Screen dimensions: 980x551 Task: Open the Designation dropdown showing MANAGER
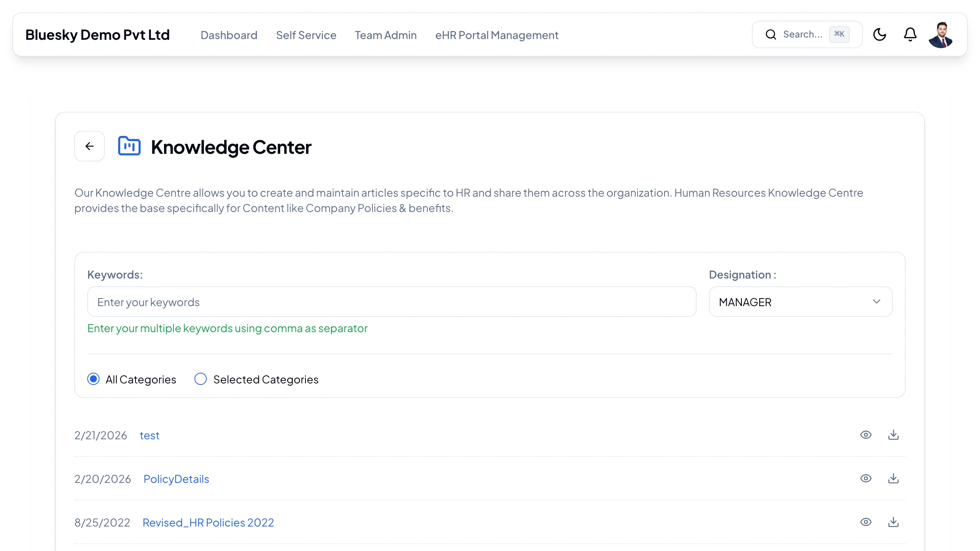[800, 302]
